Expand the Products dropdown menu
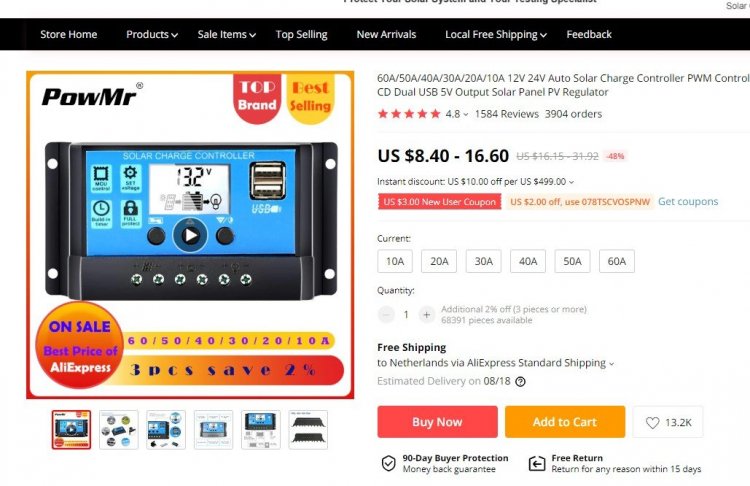 pos(152,34)
